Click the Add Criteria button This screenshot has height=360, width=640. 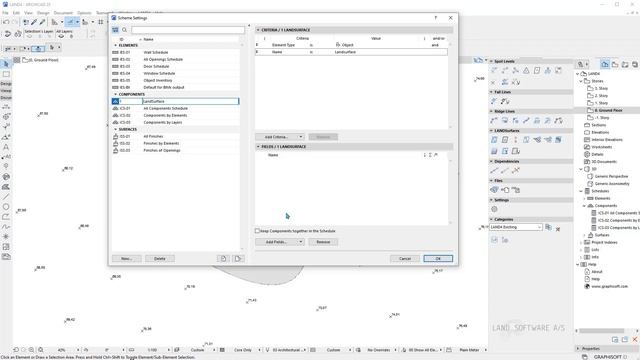pos(276,137)
